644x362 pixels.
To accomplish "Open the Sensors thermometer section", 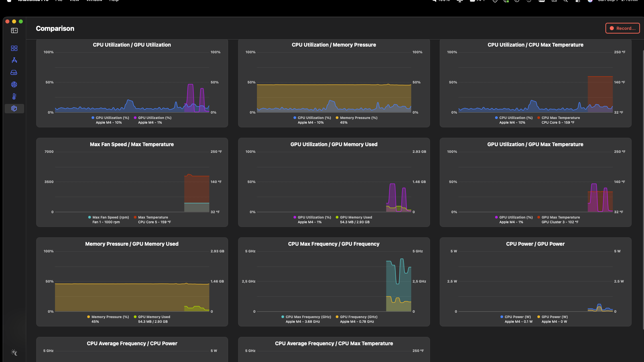I will [x=14, y=97].
